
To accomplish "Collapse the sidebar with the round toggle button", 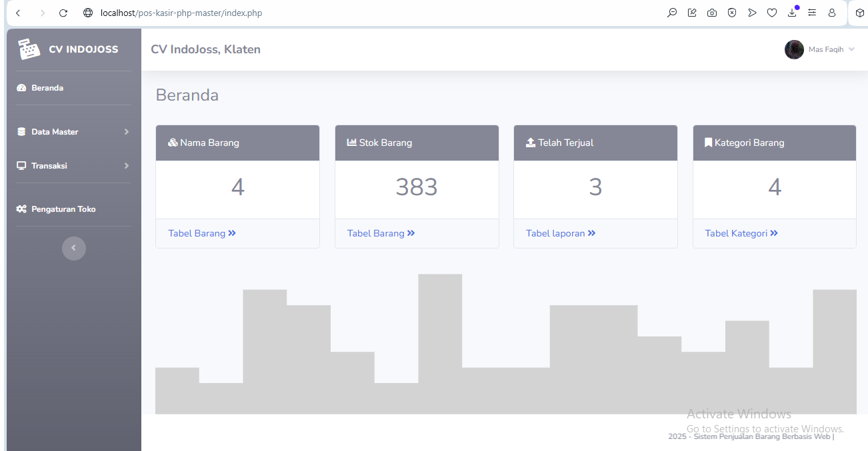I will (x=74, y=248).
